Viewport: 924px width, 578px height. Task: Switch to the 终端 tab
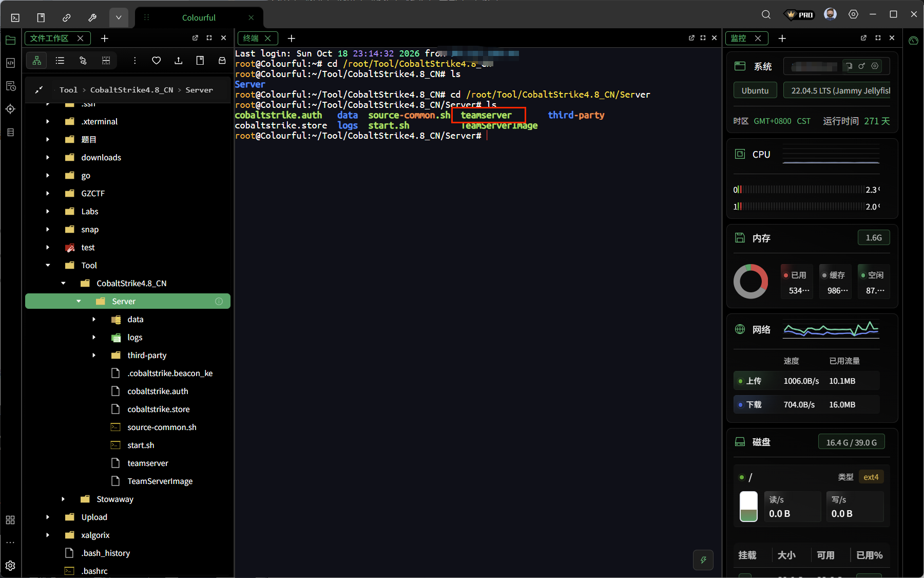pyautogui.click(x=251, y=39)
